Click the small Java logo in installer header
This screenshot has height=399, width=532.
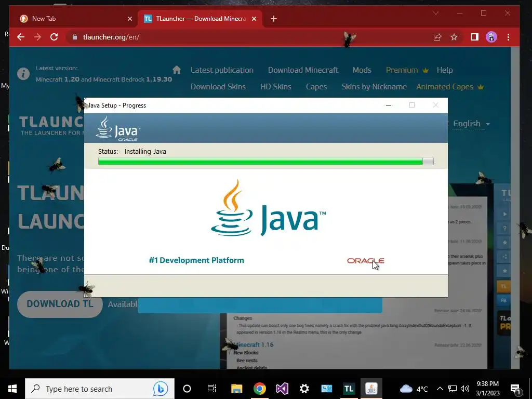click(x=118, y=129)
